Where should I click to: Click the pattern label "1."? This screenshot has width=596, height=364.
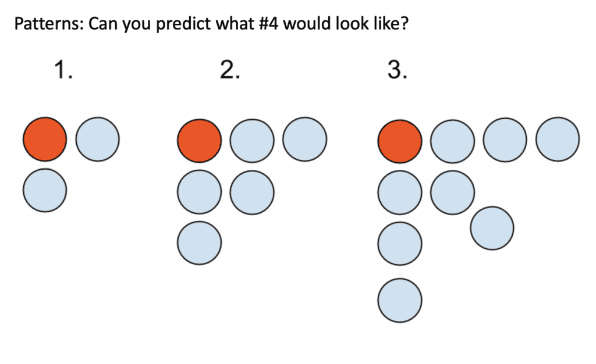63,70
